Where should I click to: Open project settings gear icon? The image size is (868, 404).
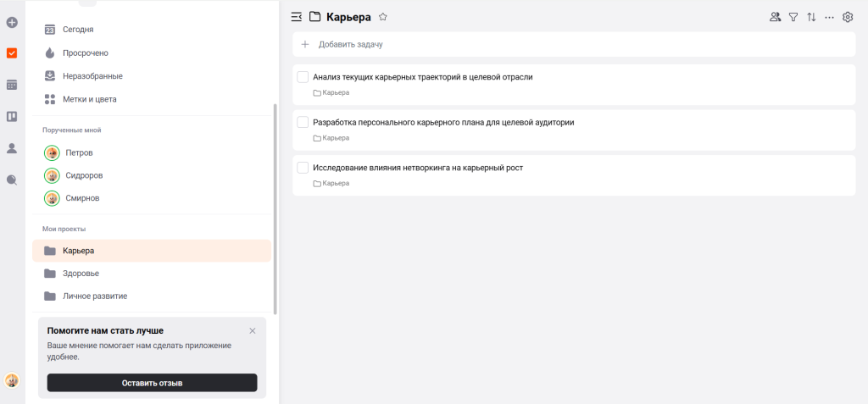tap(847, 17)
